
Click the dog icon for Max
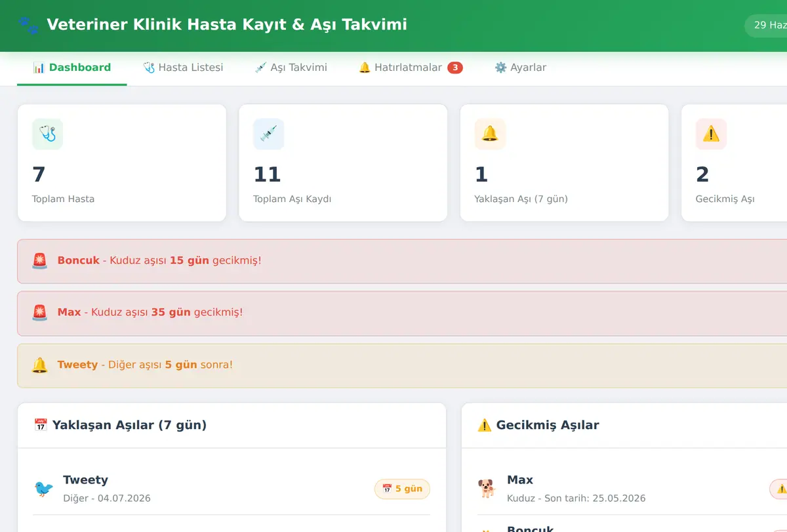[487, 489]
